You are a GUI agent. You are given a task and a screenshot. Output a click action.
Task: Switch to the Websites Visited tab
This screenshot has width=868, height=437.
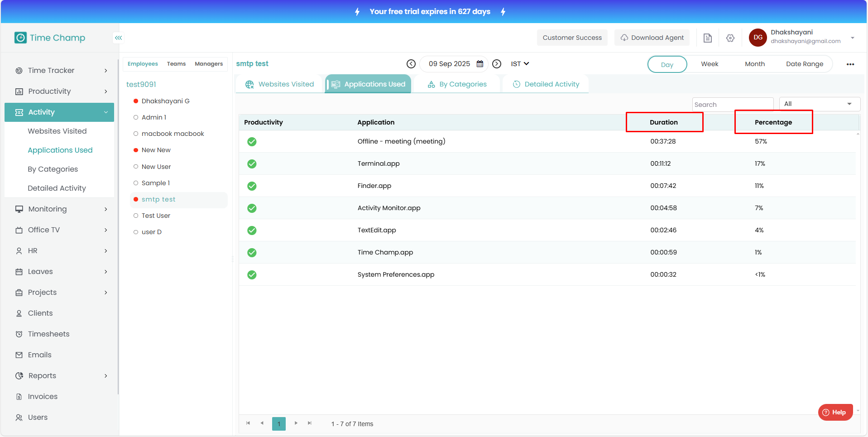[x=279, y=84]
